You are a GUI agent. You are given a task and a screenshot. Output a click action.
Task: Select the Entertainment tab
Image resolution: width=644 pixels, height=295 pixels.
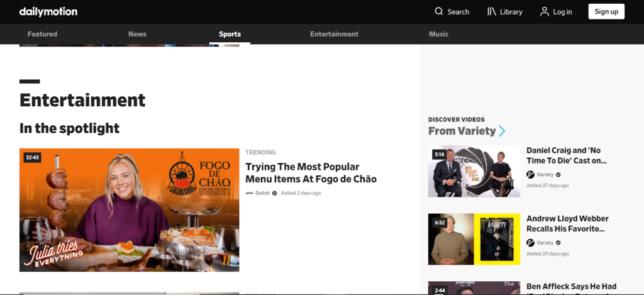coord(334,34)
